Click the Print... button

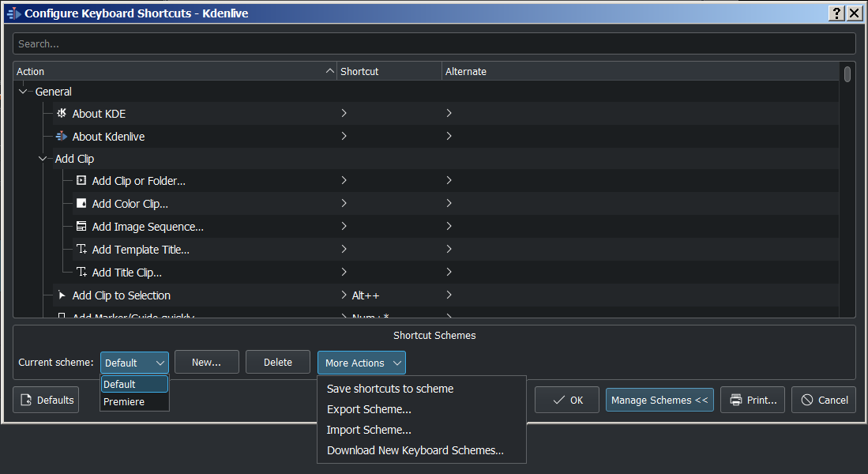[x=753, y=400]
